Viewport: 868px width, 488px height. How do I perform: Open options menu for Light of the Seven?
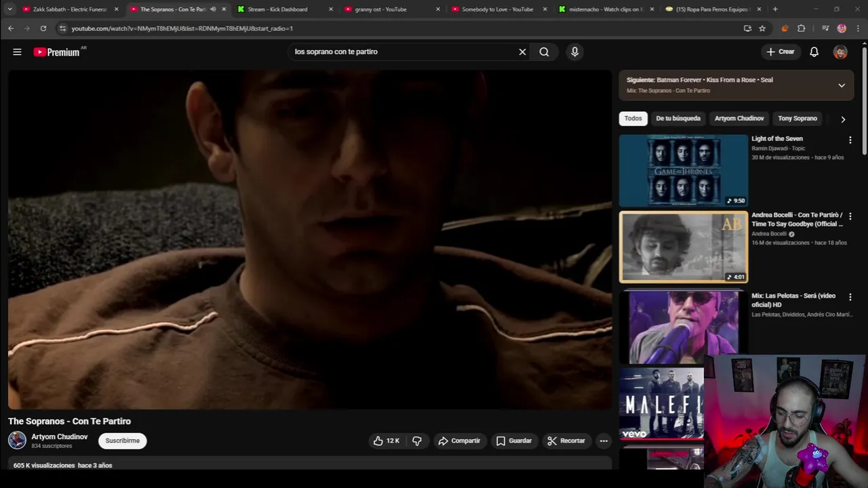pyautogui.click(x=850, y=140)
